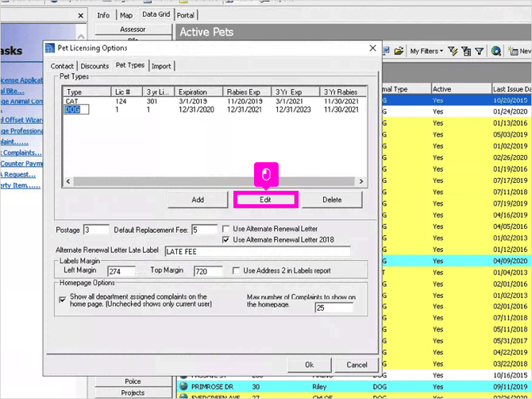Click the Lic # column header
The height and width of the screenshot is (399, 532).
(127, 91)
